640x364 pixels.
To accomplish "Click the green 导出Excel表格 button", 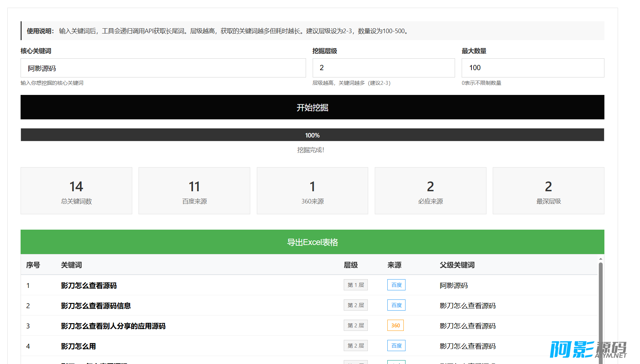I will coord(312,242).
